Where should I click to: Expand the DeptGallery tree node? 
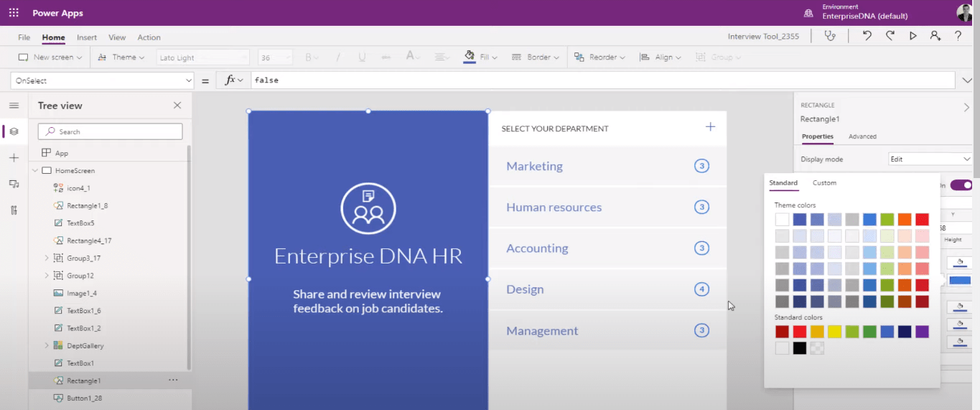tap(47, 345)
